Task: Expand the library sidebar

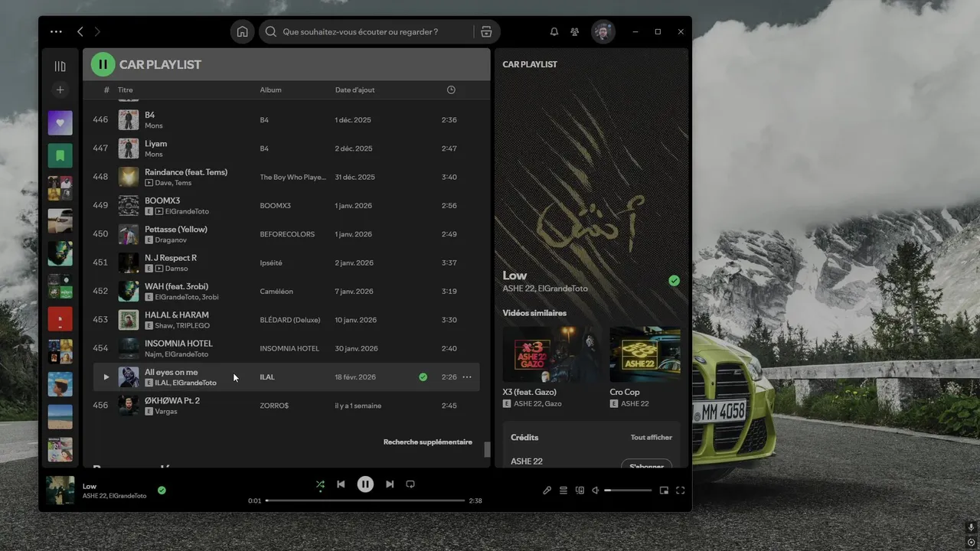Action: tap(60, 67)
